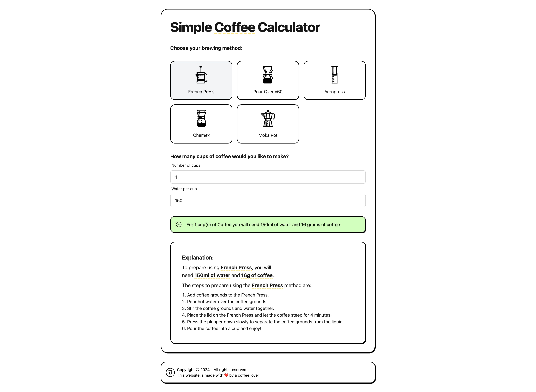Image resolution: width=536 pixels, height=392 pixels.
Task: Click the Number of cups input field
Action: (x=268, y=177)
